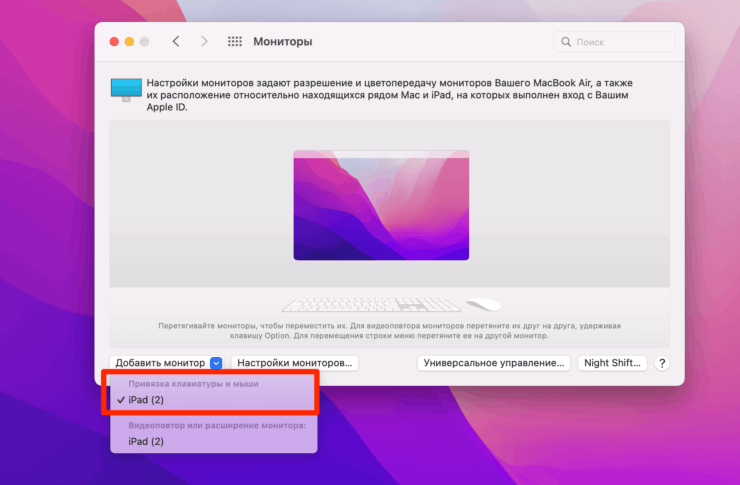Click the keyboard illustration below the display
Viewport: 740px width, 485px height.
[367, 303]
